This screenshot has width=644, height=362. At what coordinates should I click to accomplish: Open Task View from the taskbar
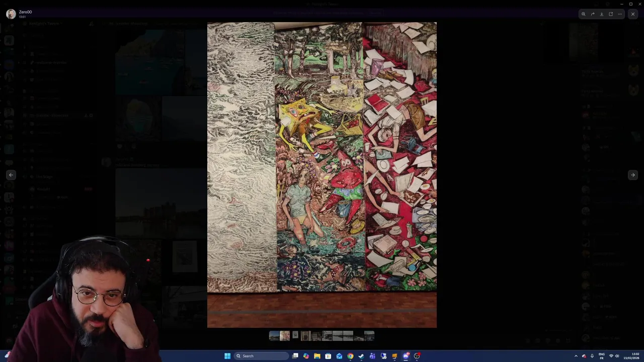[x=295, y=356]
